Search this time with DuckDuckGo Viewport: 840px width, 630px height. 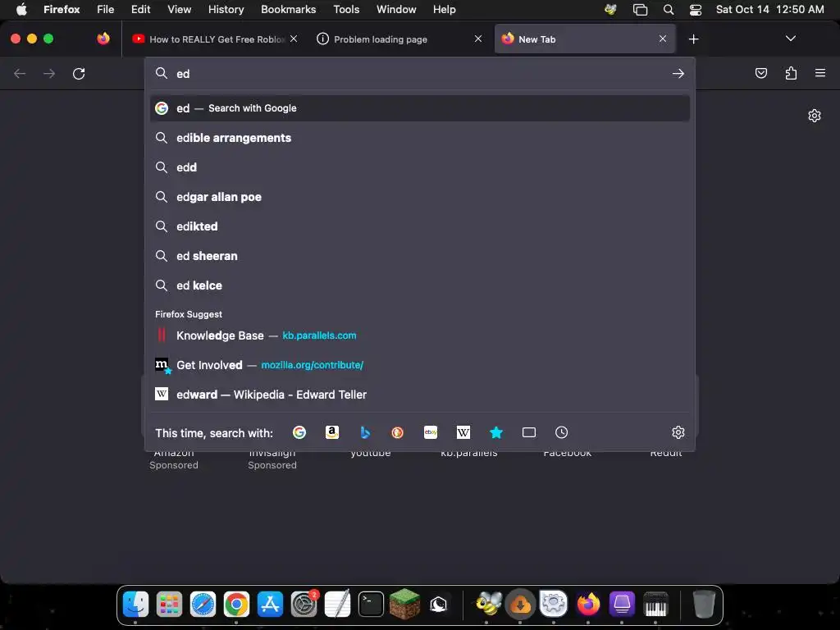(x=398, y=432)
